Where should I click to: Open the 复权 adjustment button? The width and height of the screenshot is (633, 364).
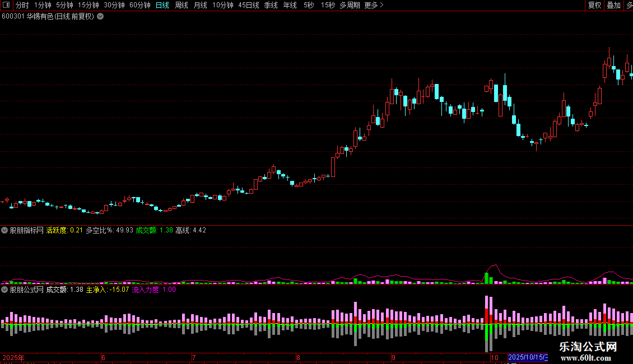coord(595,5)
